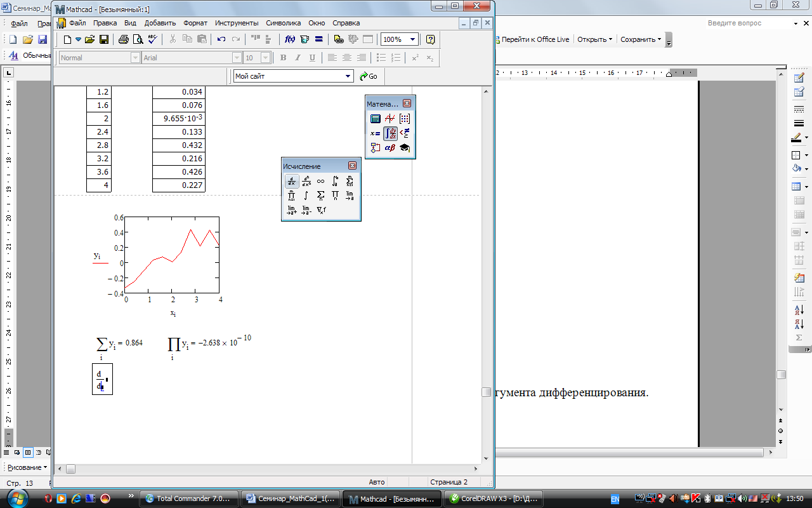The image size is (812, 508).
Task: Toggle the Calculus palette button
Action: point(390,133)
